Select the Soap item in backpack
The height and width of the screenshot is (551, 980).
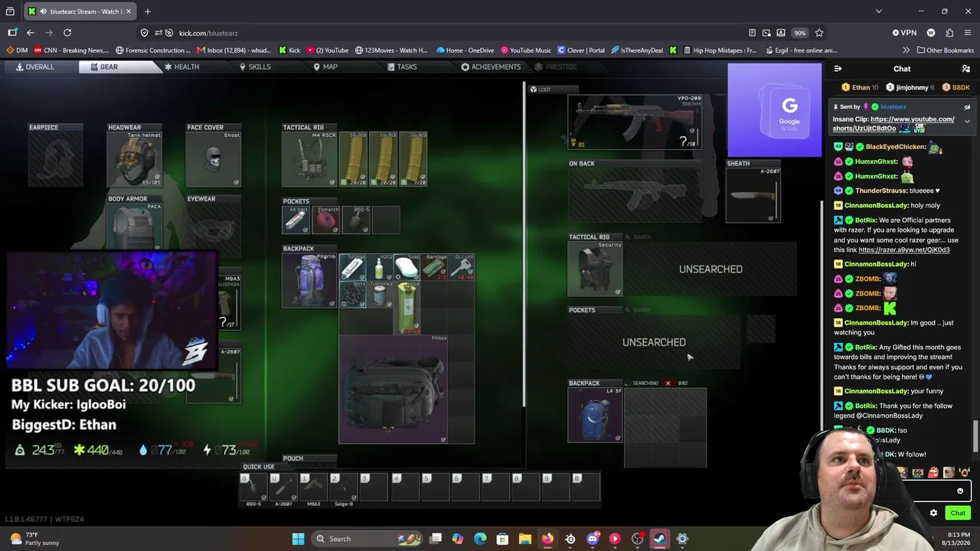[x=407, y=267]
